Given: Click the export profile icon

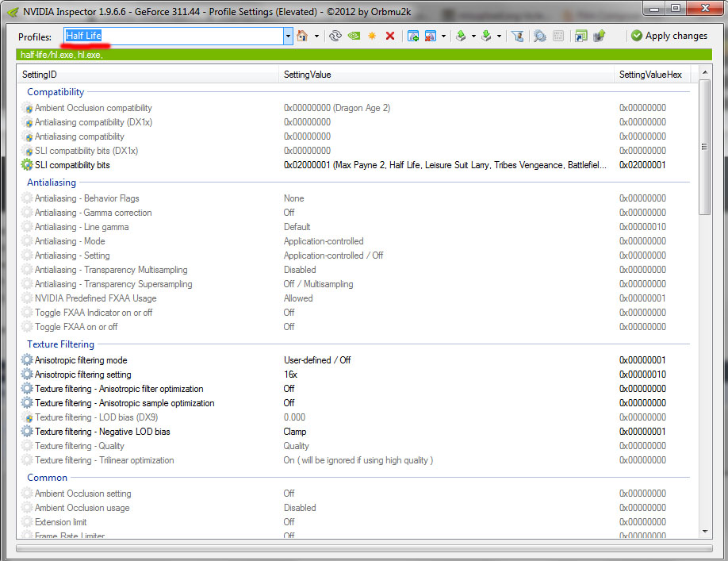Looking at the screenshot, I should [461, 36].
